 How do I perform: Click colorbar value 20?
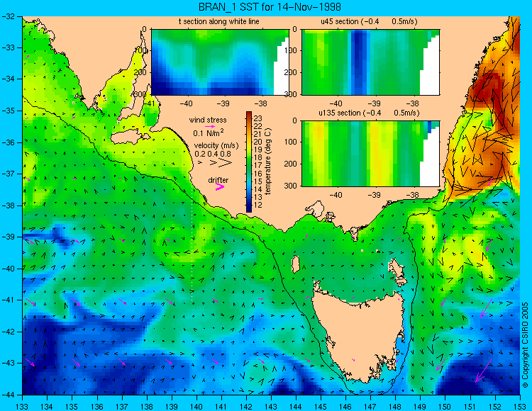tap(258, 142)
